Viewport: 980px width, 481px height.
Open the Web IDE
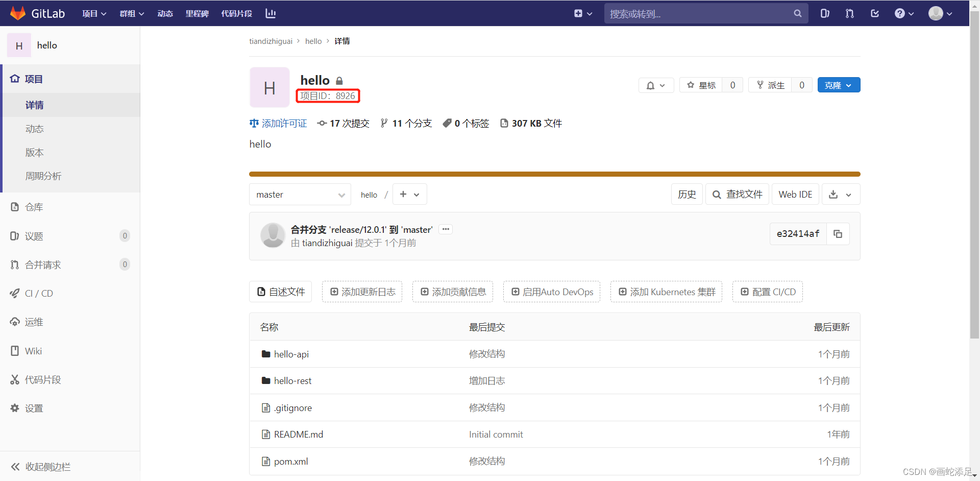pos(795,195)
